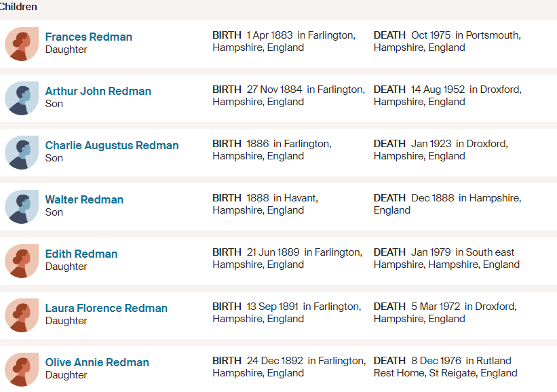The height and width of the screenshot is (392, 557).
Task: Click Olive Annie Redman's death details
Action: (x=445, y=367)
